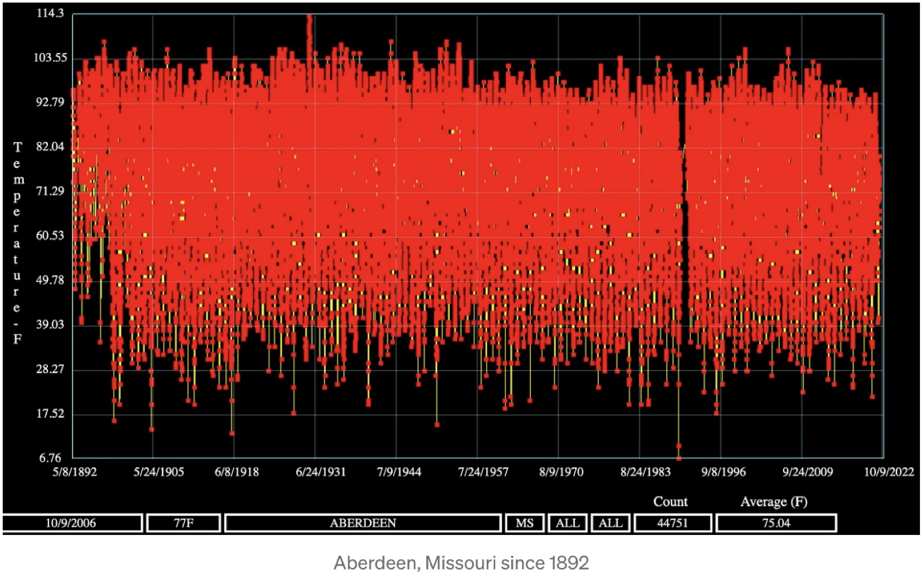This screenshot has height=576, width=924.
Task: Click the 71.29 y-axis value
Action: point(50,191)
